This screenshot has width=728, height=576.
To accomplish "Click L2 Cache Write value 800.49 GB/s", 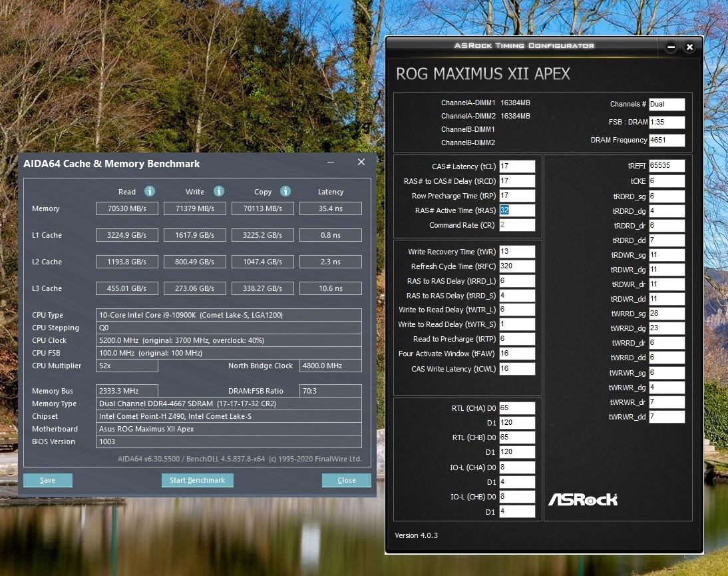I will pyautogui.click(x=194, y=262).
